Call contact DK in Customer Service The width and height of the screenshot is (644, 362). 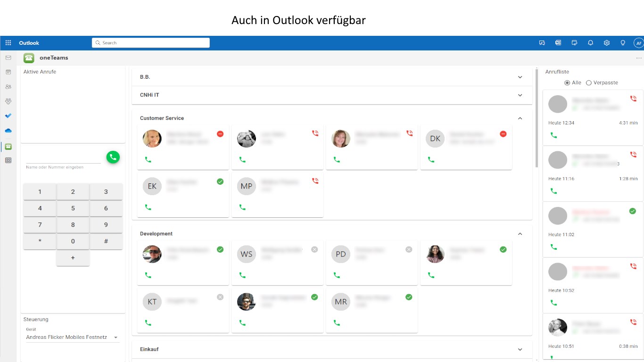(431, 160)
